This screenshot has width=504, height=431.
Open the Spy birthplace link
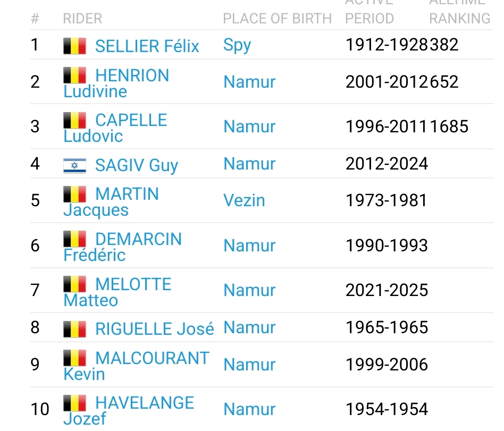pyautogui.click(x=237, y=45)
